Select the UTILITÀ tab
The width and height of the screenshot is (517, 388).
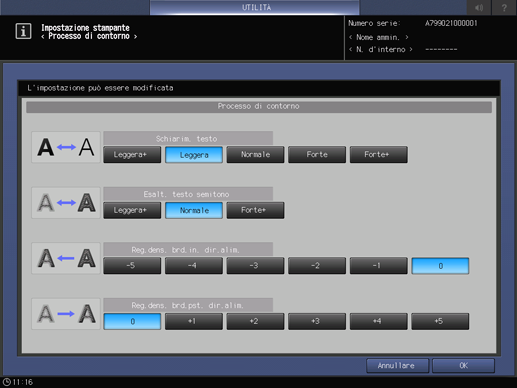(255, 7)
